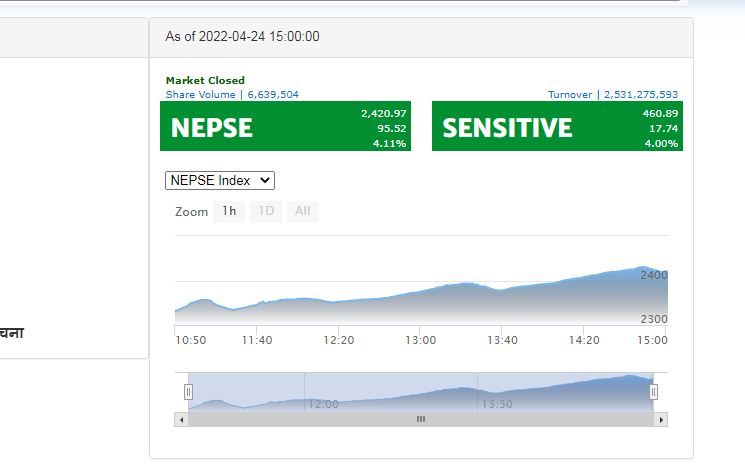Click the navigator mini-chart near 12:00
This screenshot has height=466, width=745.
click(x=323, y=398)
